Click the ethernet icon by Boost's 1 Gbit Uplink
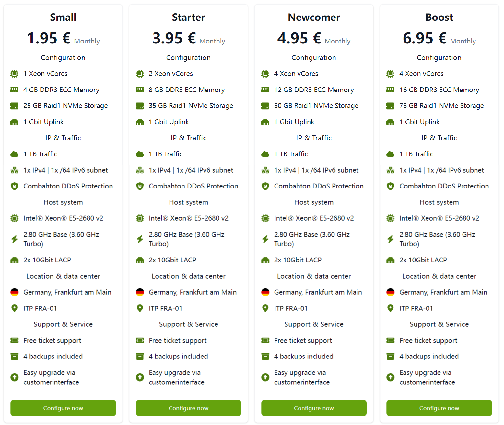Viewport: 504px width, 425px height. [x=391, y=122]
